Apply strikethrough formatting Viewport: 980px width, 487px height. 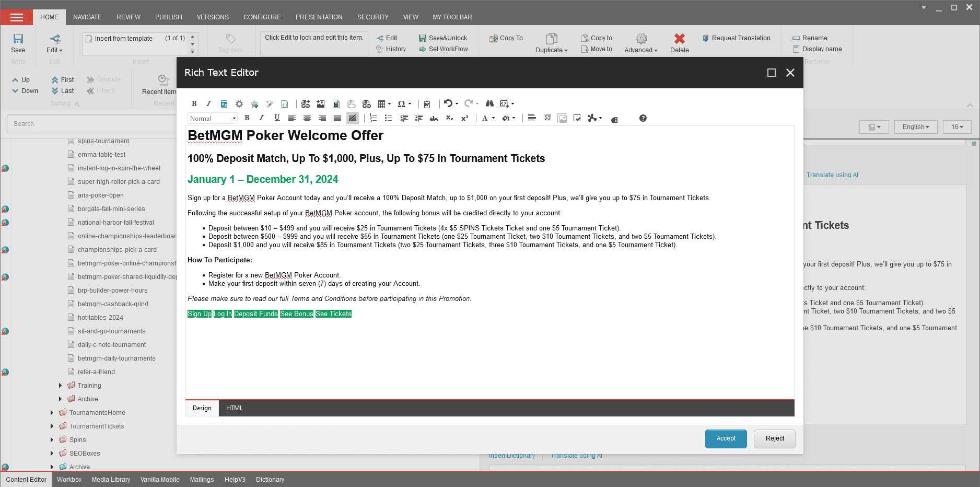434,118
